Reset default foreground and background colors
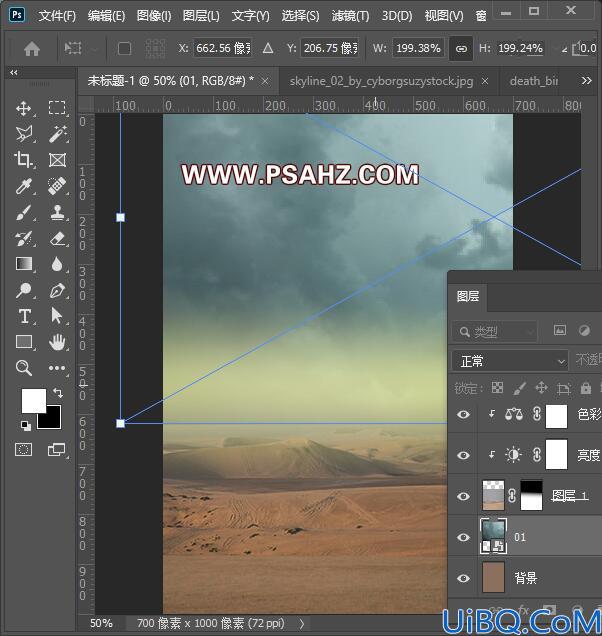 click(26, 425)
